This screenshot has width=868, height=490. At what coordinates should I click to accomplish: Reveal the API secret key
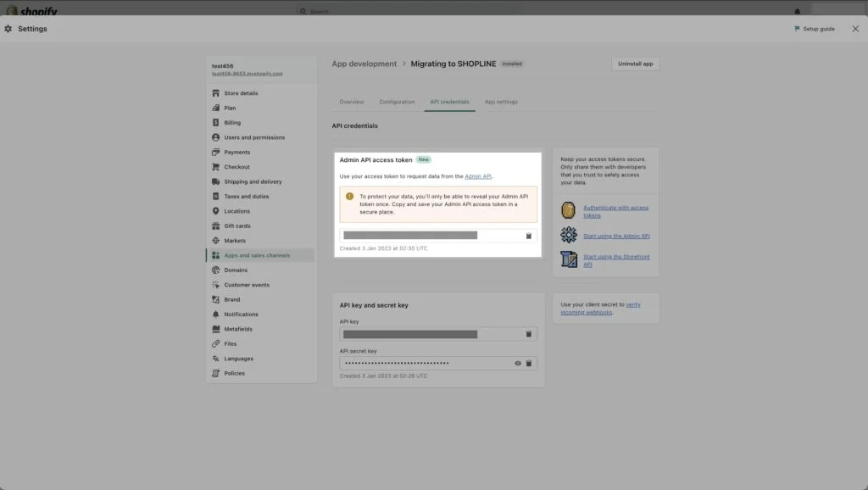click(518, 363)
